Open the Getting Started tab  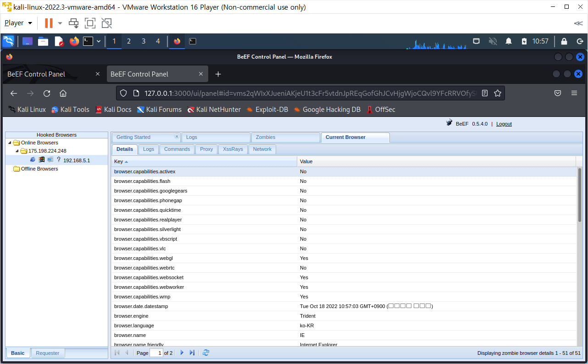coord(145,137)
